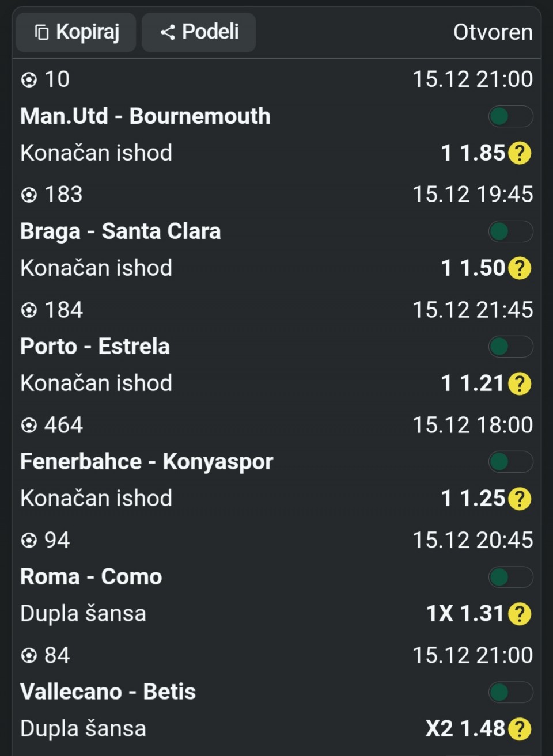Tap help icon beside Vallecano X2 1.48

pos(520,729)
